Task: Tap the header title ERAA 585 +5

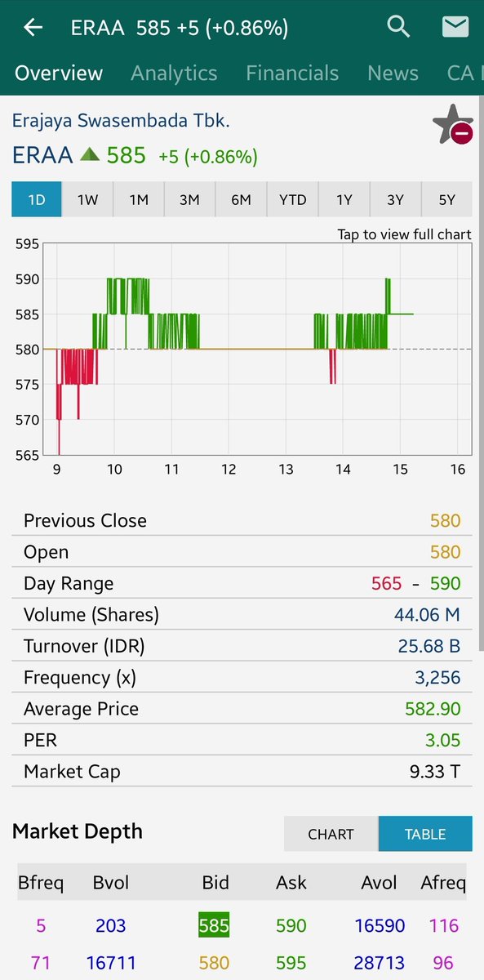Action: (180, 28)
